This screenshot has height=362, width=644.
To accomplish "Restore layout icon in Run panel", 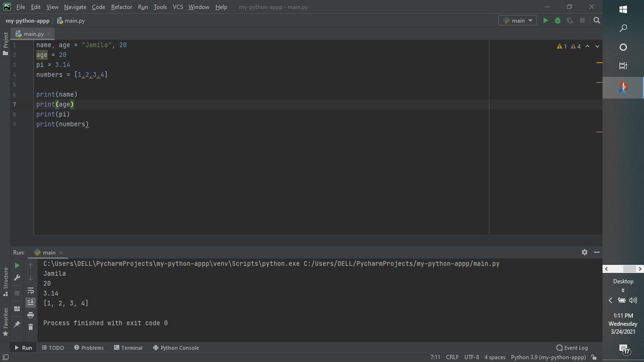I will pyautogui.click(x=17, y=308).
